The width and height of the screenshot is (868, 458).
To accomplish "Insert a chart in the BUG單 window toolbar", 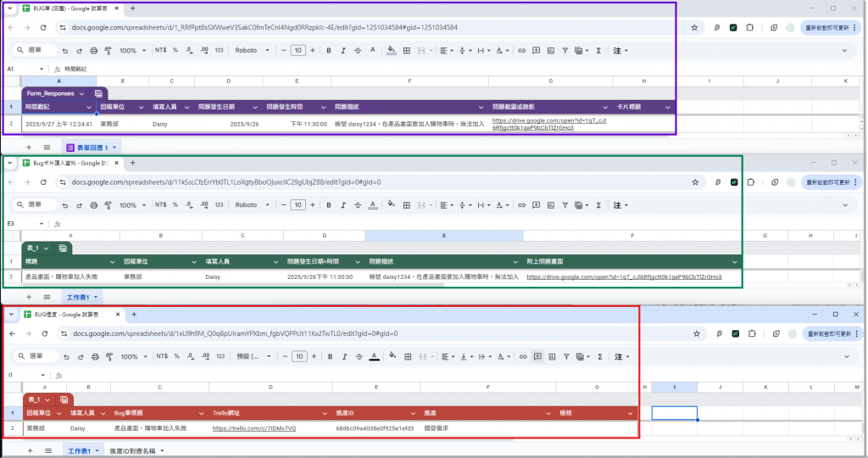I will tap(551, 50).
